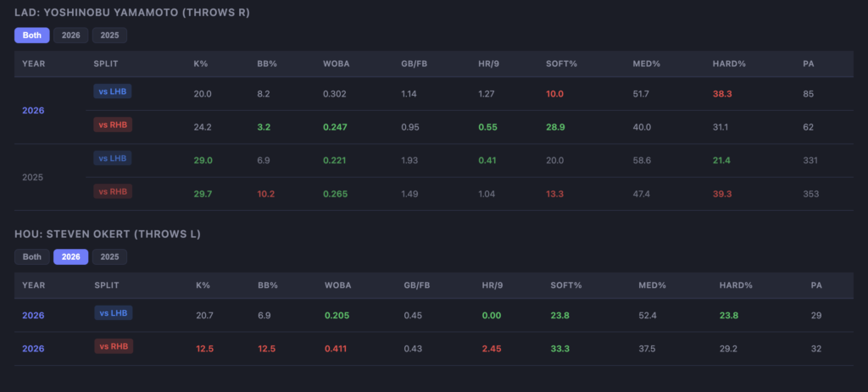This screenshot has height=392, width=868.
Task: Click the BB% header in Yamamoto table
Action: (267, 63)
